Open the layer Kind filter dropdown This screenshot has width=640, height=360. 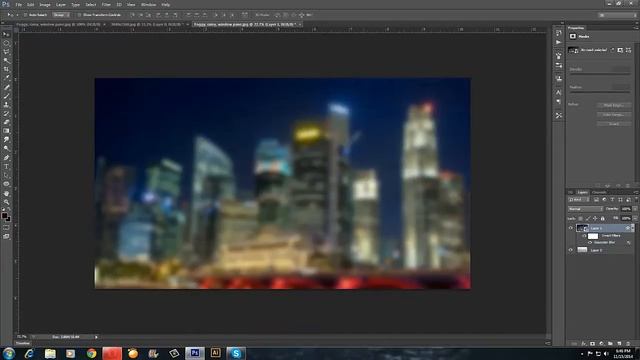578,200
